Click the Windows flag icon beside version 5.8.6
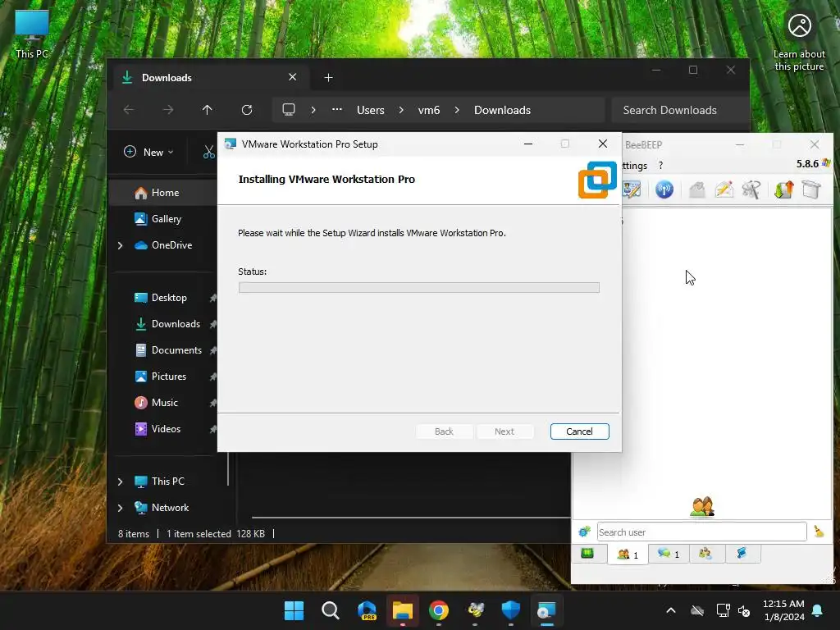840x630 pixels. tap(826, 163)
